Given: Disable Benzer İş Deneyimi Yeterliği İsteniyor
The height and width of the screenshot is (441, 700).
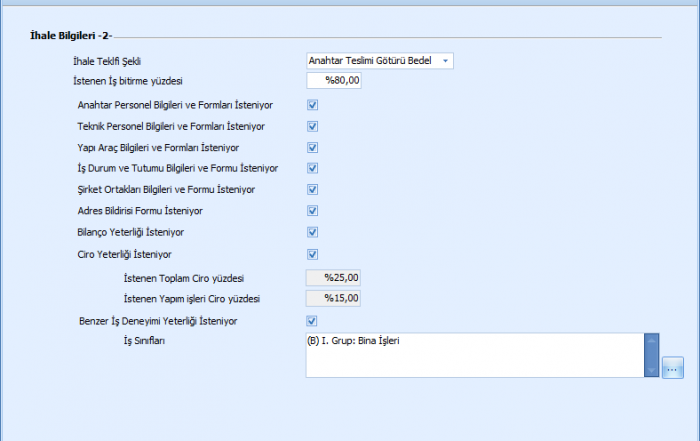Looking at the screenshot, I should pyautogui.click(x=312, y=321).
